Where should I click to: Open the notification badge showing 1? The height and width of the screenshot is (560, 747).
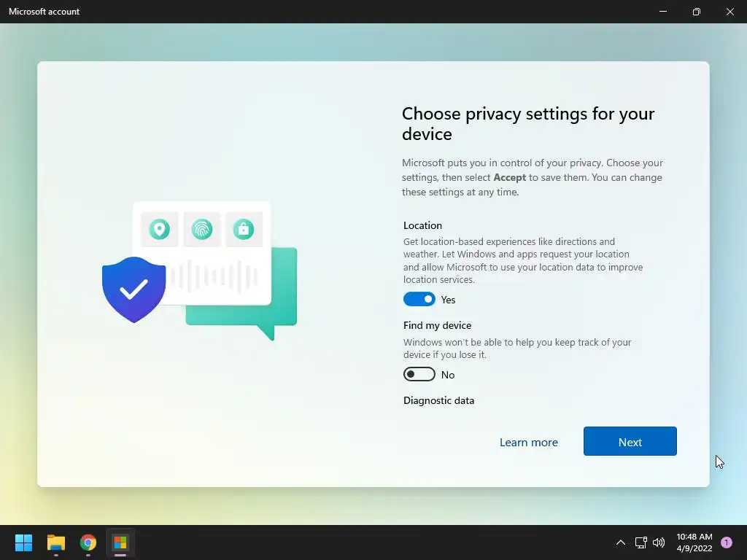(727, 542)
